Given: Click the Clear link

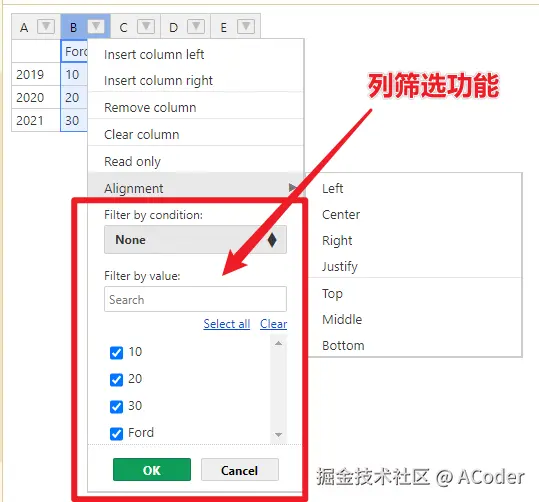Looking at the screenshot, I should [x=273, y=324].
